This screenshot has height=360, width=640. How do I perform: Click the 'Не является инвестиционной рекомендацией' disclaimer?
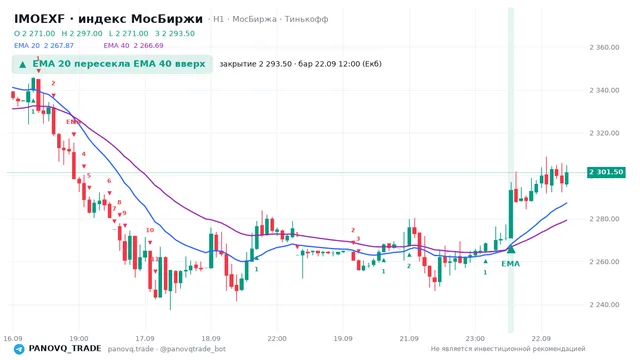[508, 349]
